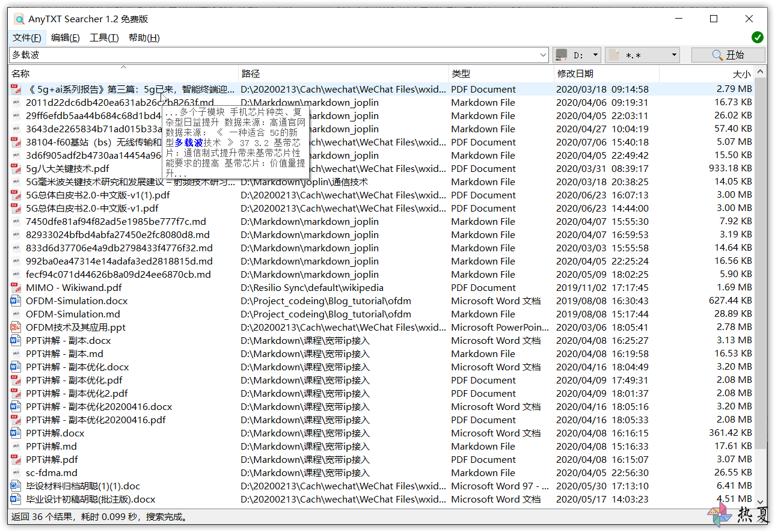The height and width of the screenshot is (532, 775).
Task: Sort results by the 修改日期 column header
Action: pos(606,74)
